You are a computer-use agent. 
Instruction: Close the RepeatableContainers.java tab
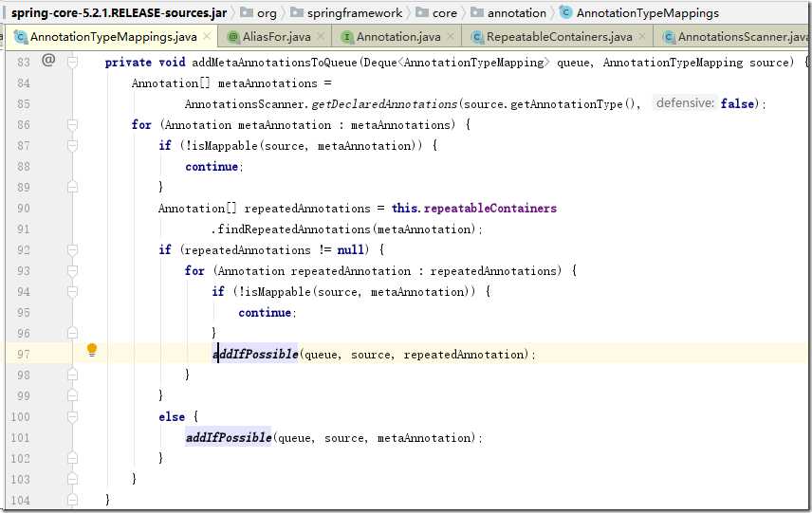tap(642, 36)
